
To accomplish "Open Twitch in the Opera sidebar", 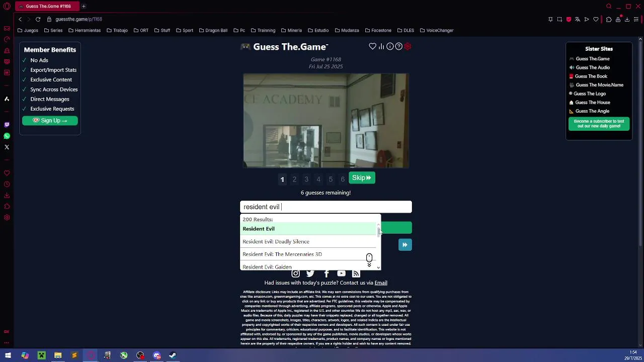I will (7, 125).
